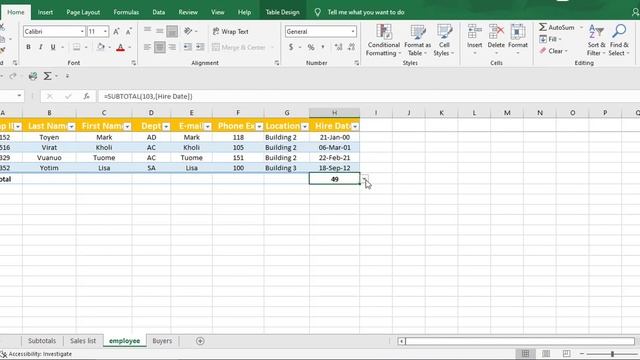Toggle Underline formatting
Screen dimensions: 640x360
point(53,47)
